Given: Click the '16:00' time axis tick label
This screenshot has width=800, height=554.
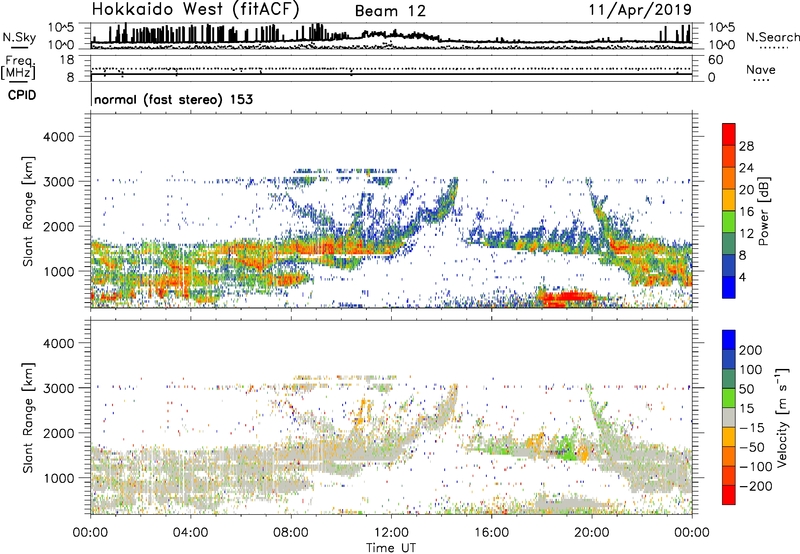Looking at the screenshot, I should [491, 533].
